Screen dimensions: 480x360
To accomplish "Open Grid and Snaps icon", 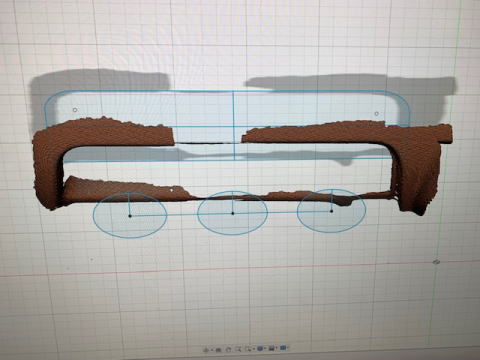I will (271, 348).
